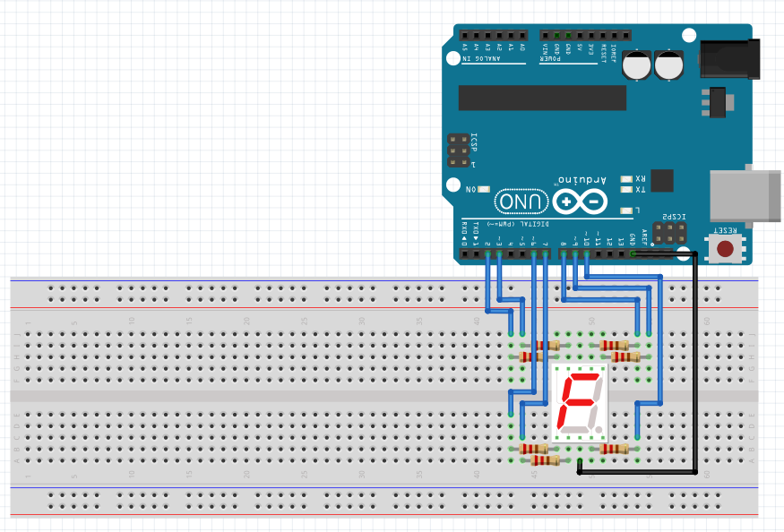Select the voltage regulator below power jack
This screenshot has height=532, width=784.
(x=715, y=101)
